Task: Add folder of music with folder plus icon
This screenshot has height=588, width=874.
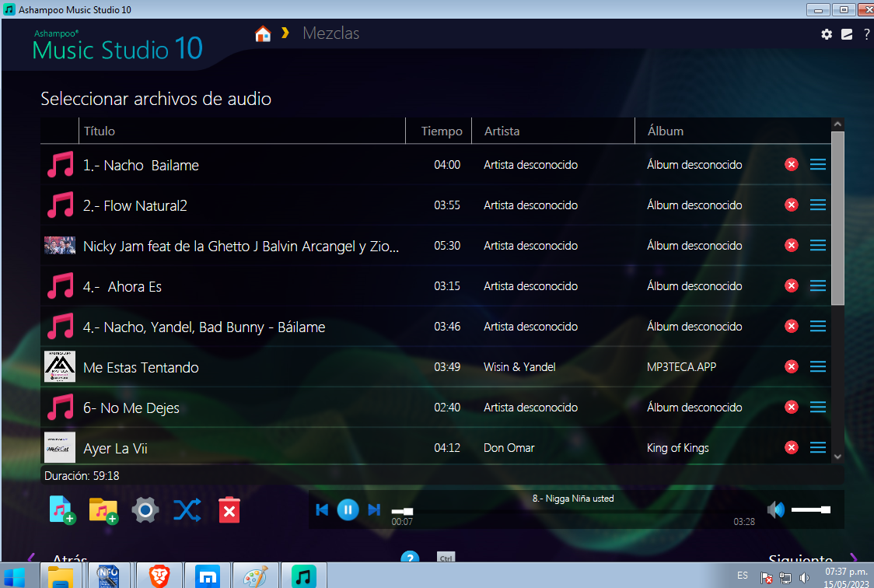Action: pyautogui.click(x=103, y=510)
